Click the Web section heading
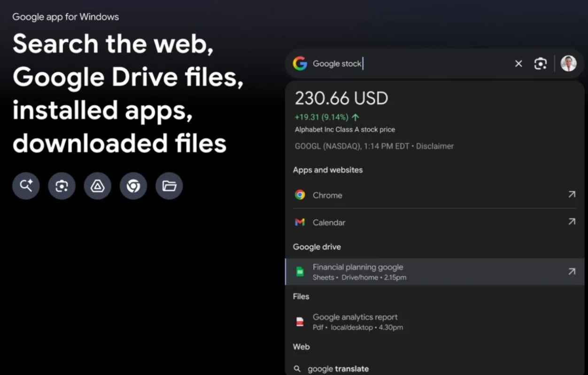Screen dimensions: 588x375 tap(301, 347)
